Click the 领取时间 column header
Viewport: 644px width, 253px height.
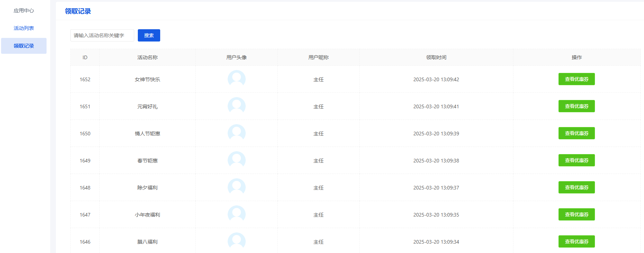point(436,57)
